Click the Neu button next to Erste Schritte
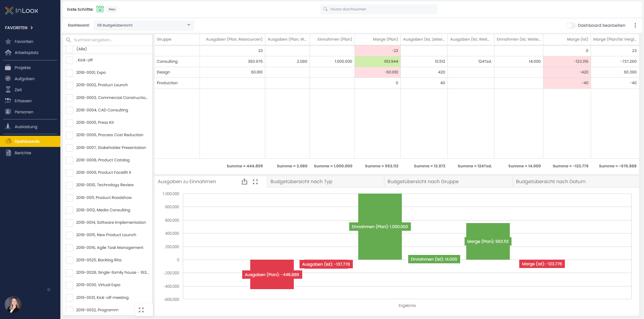The width and height of the screenshot is (644, 319). click(112, 9)
